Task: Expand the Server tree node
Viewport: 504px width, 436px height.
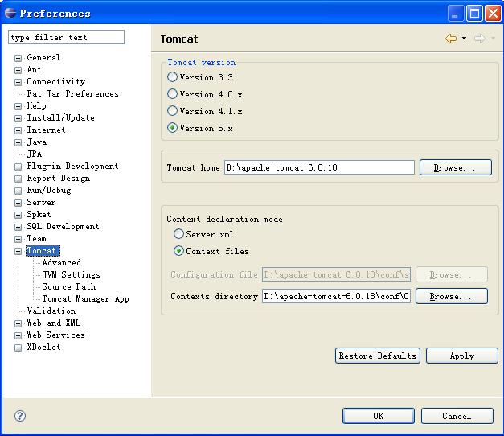Action: [x=18, y=203]
